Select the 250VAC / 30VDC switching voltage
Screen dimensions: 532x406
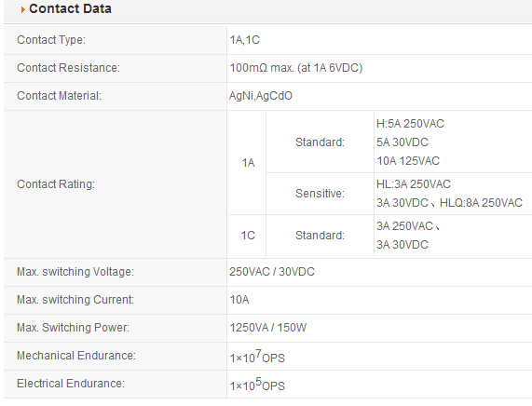(x=272, y=272)
